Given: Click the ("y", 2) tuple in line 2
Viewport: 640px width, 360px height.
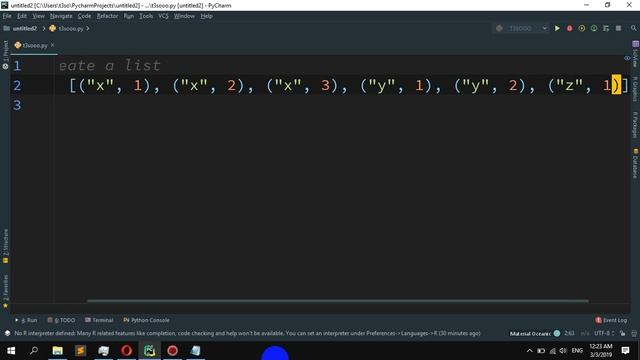Looking at the screenshot, I should click(490, 85).
